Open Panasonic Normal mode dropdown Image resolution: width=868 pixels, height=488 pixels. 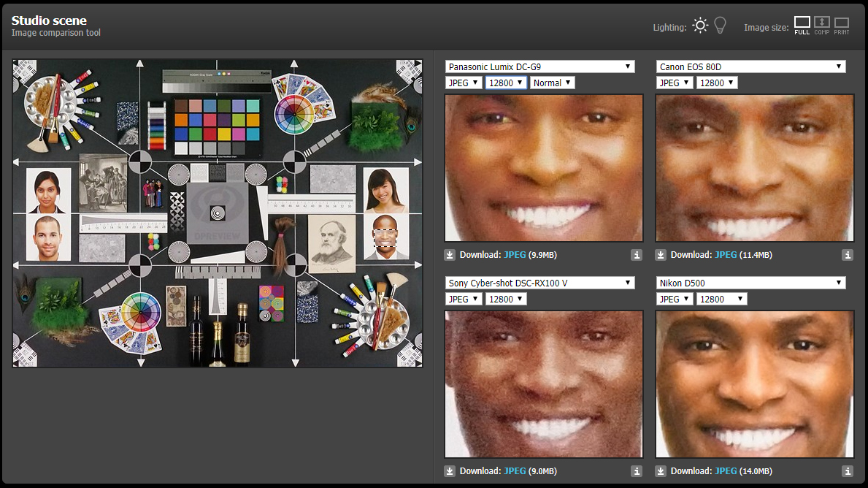click(x=553, y=83)
